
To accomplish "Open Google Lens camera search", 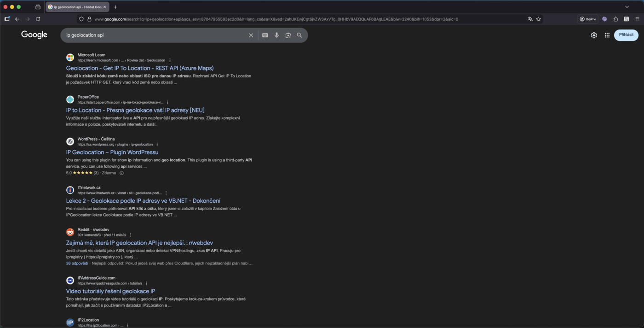I will [288, 35].
